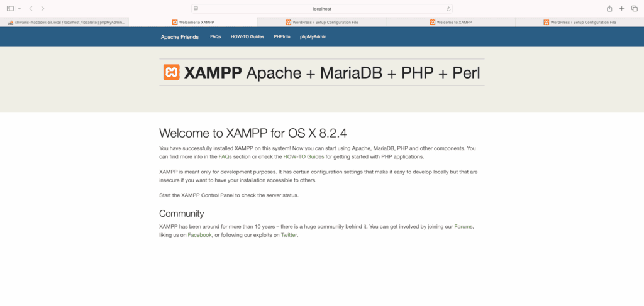Go forward with the forward arrow
The image size is (644, 306).
(43, 9)
